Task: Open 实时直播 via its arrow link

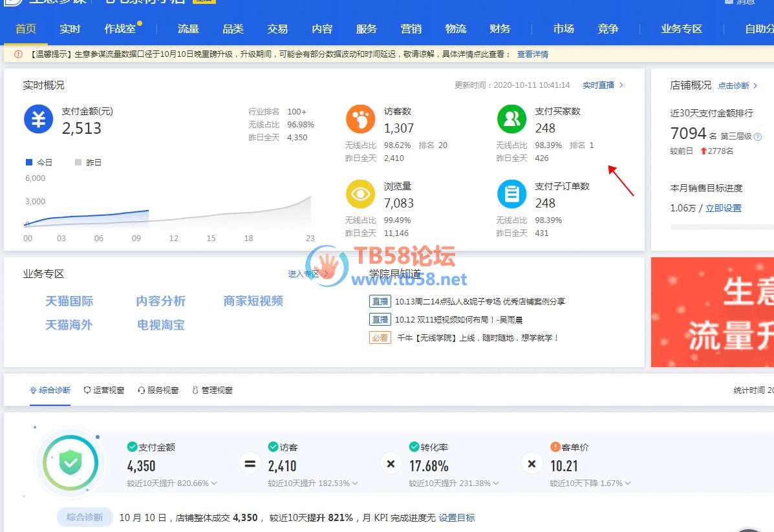Action: click(x=603, y=85)
